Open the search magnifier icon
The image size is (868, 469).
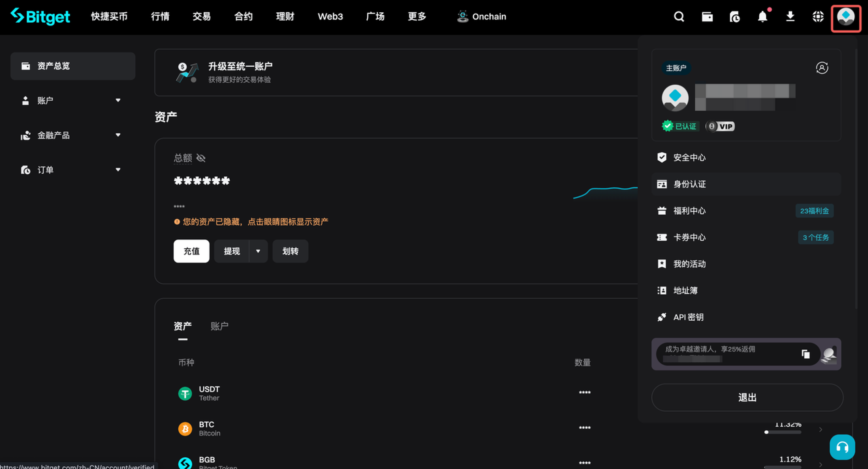[x=679, y=16]
